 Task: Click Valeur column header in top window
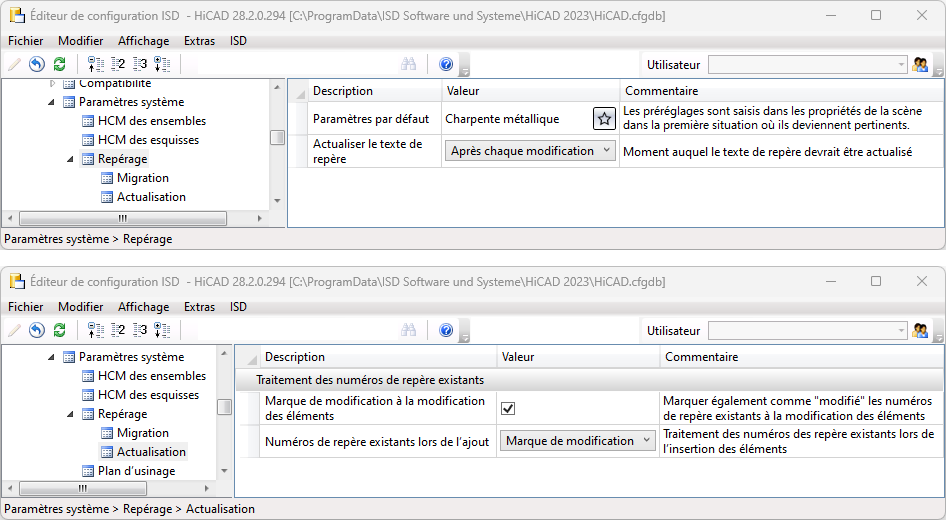530,90
